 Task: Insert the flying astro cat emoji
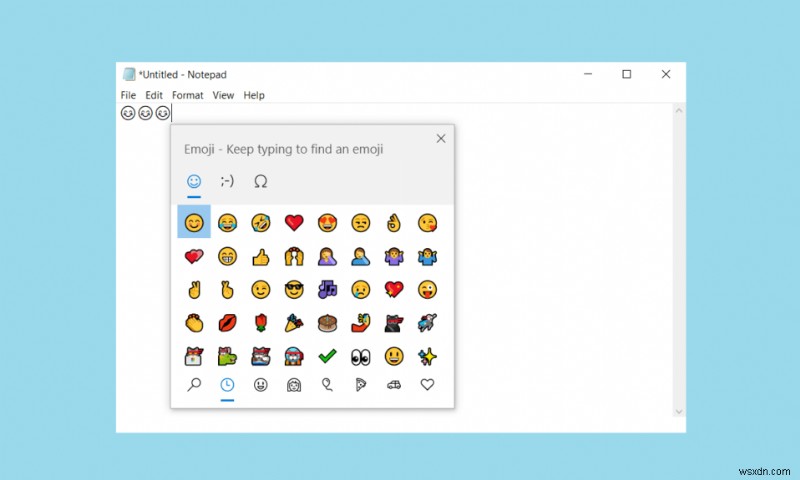point(427,323)
